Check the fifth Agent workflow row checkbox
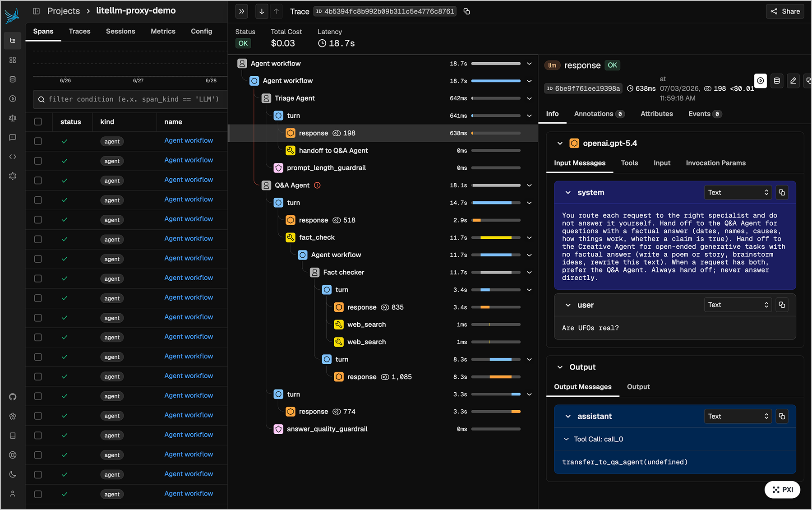 tap(38, 220)
